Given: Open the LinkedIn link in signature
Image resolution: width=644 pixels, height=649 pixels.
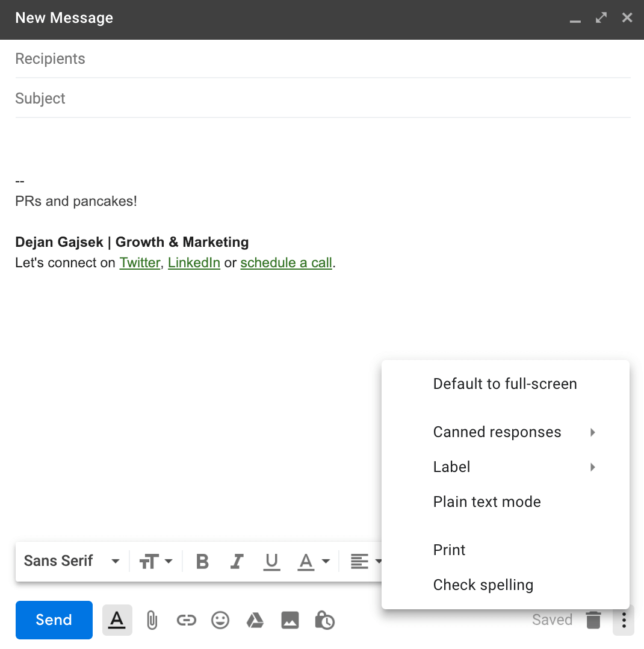Looking at the screenshot, I should click(x=194, y=263).
